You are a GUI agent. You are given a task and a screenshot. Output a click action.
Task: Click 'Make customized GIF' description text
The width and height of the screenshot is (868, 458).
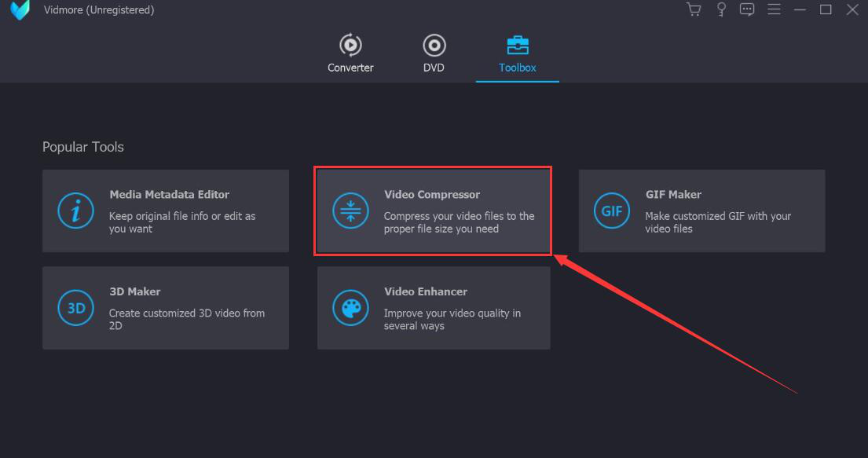[718, 222]
